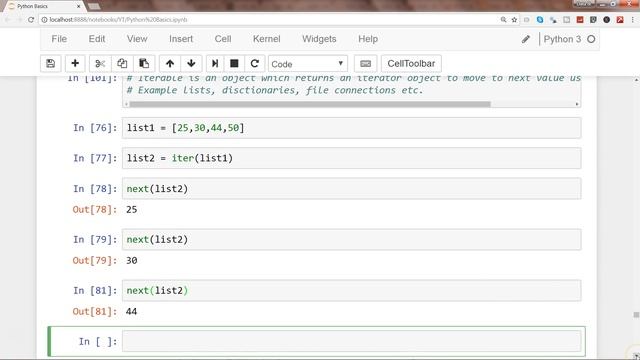The image size is (640, 360).
Task: Open the Cell menu
Action: pos(223,39)
